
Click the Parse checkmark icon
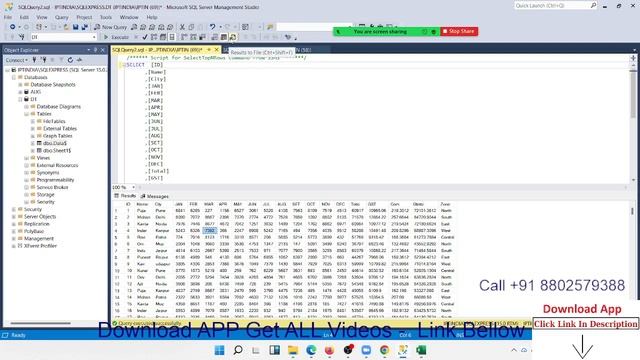145,37
